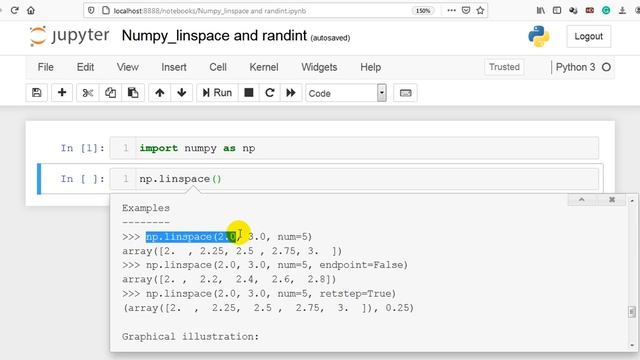Screen dimensions: 640x360
Task: Bookmark this page with star icon
Action: 480,11
